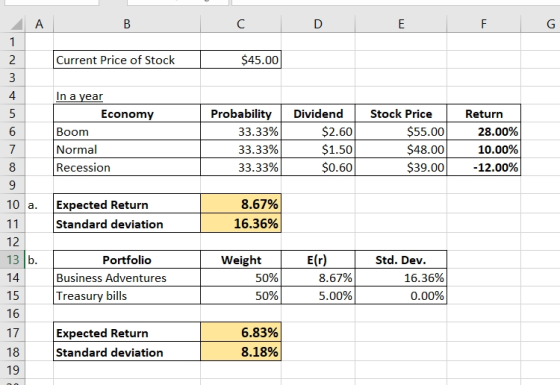
Task: Select row 2 header
Action: coord(12,60)
